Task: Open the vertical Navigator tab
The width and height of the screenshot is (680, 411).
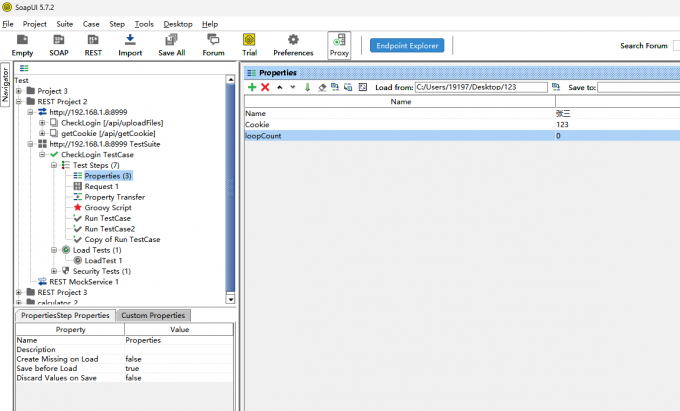Action: coord(5,84)
